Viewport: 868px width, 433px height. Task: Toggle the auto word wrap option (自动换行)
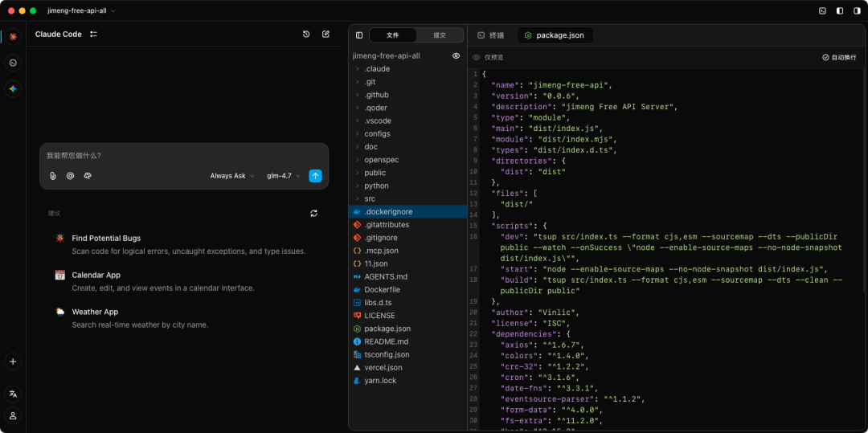click(x=839, y=58)
